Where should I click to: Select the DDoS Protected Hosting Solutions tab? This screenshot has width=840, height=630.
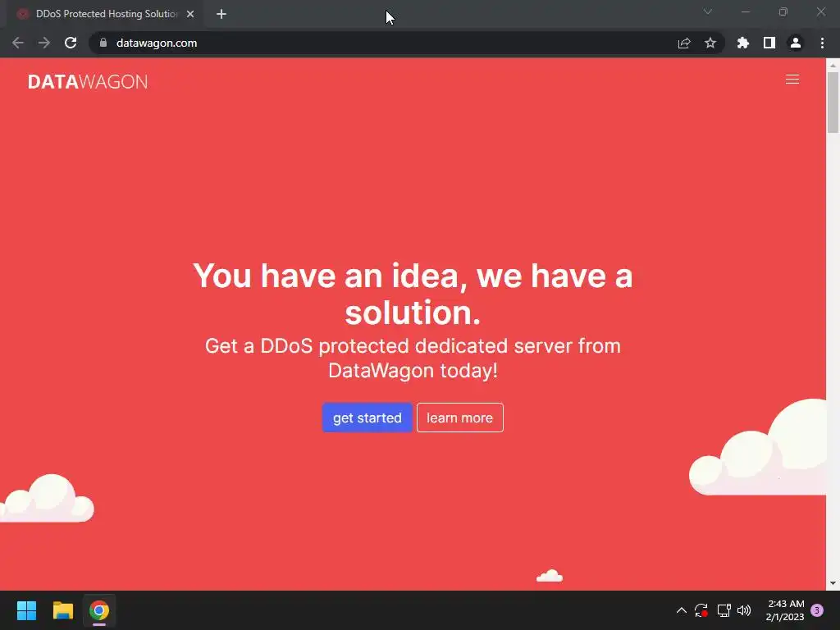click(x=105, y=14)
